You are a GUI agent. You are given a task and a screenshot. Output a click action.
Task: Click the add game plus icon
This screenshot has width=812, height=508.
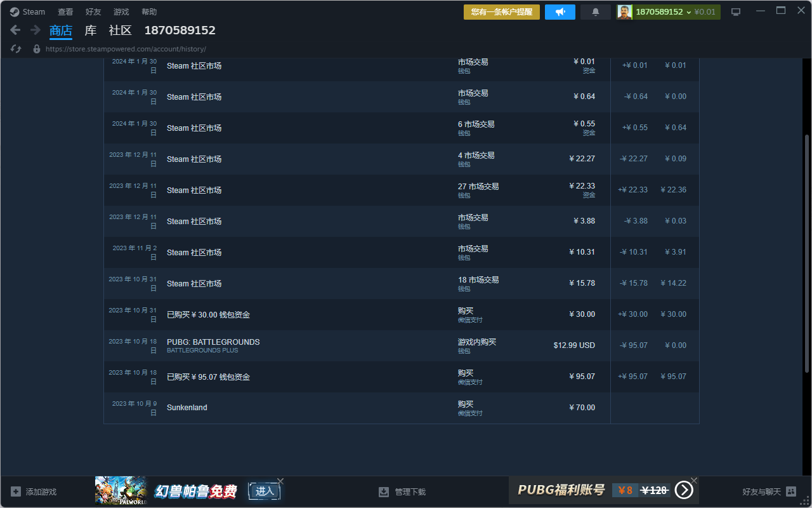click(16, 491)
